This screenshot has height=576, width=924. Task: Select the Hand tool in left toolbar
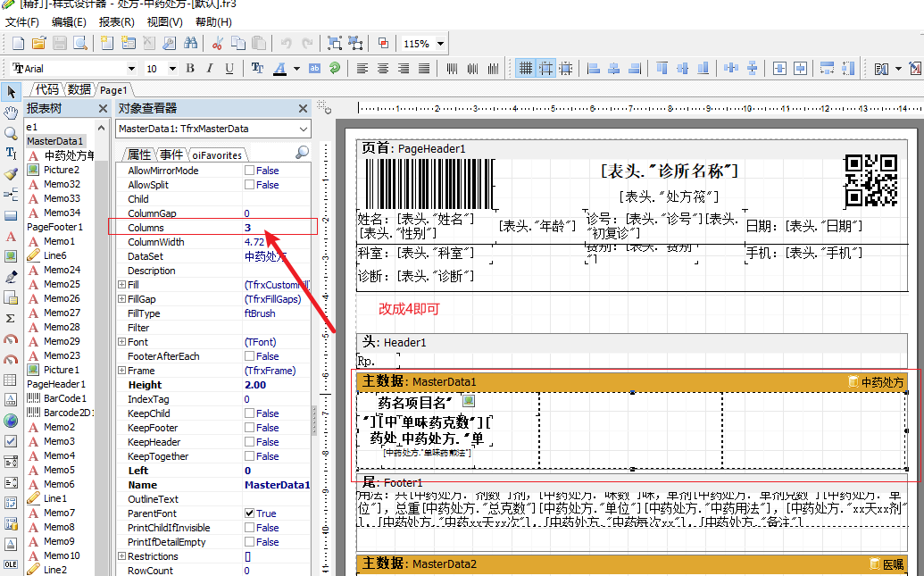(x=11, y=113)
